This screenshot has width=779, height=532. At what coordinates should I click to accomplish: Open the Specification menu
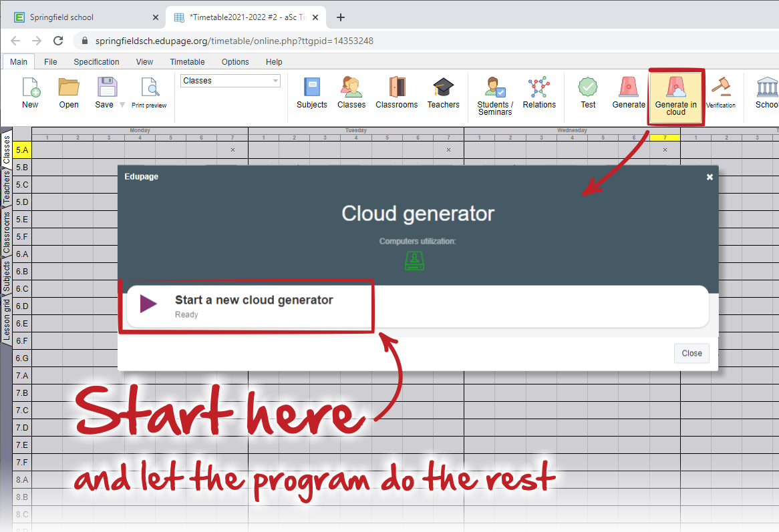[96, 62]
